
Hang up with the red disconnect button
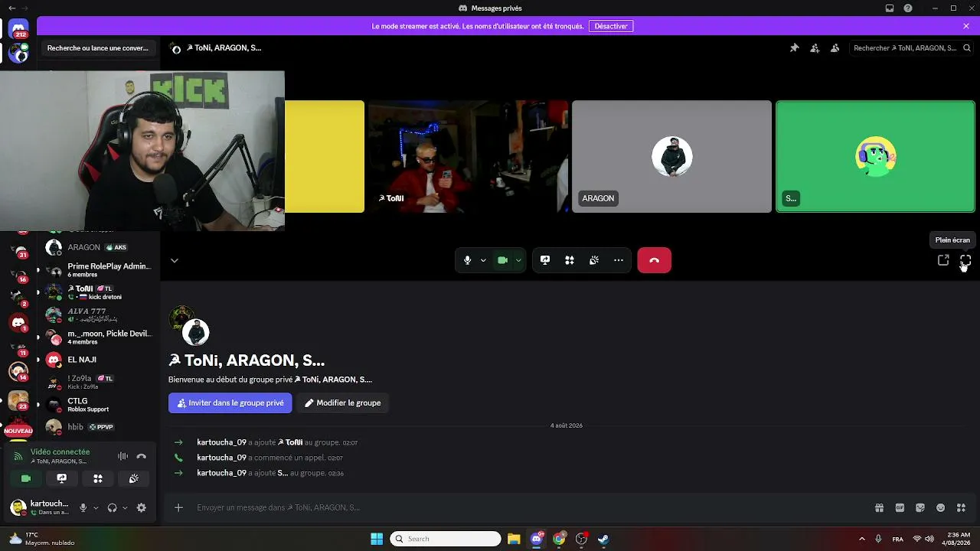coord(654,260)
